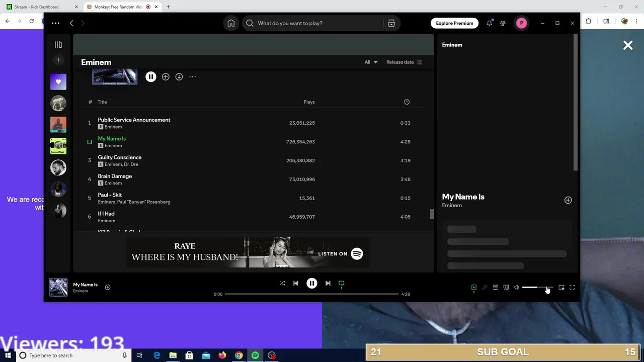Open File Explorer from the taskbar
644x362 pixels.
click(x=173, y=355)
